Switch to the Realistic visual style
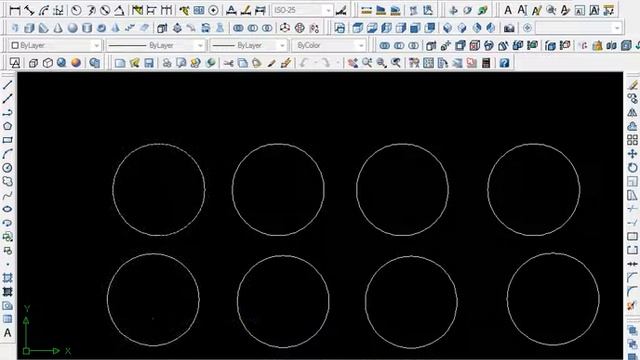 click(x=61, y=63)
